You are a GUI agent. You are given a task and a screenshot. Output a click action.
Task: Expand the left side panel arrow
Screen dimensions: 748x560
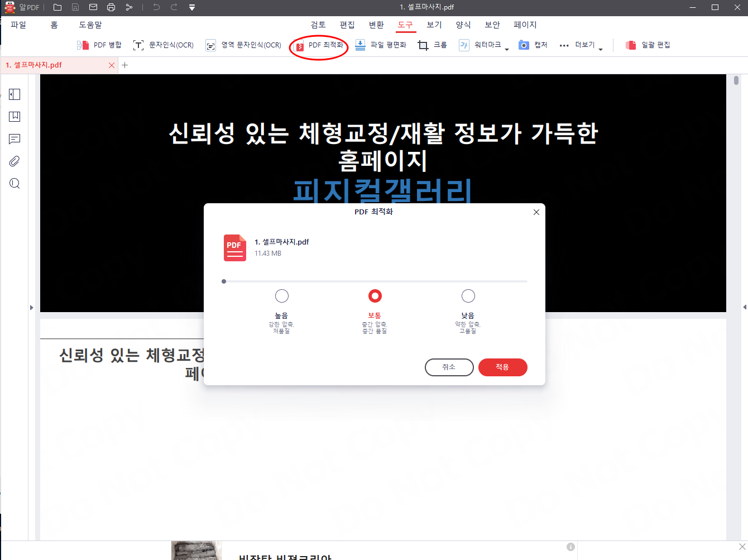(31, 308)
